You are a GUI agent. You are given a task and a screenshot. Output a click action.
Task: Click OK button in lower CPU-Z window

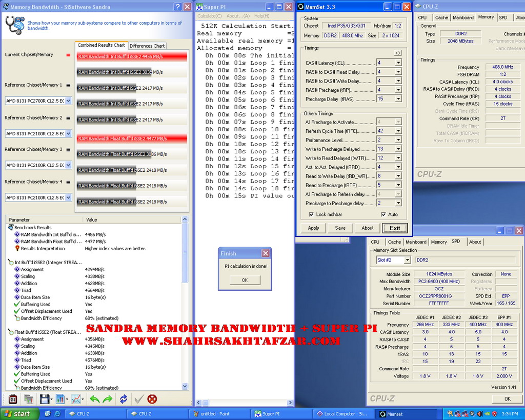click(507, 398)
